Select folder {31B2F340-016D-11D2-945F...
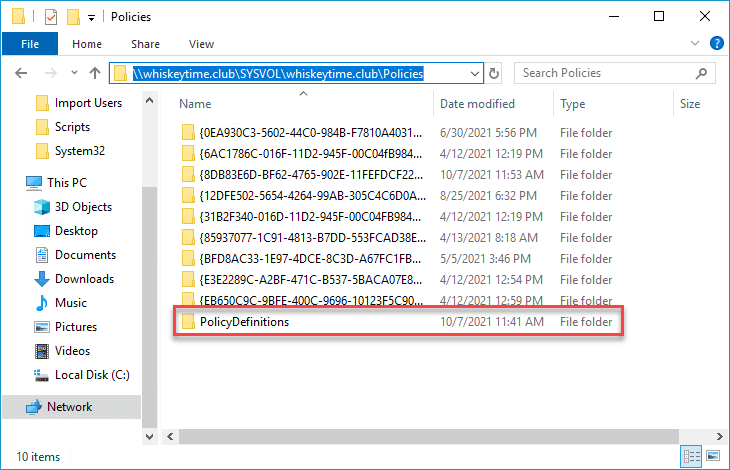730x470 pixels. click(x=398, y=217)
